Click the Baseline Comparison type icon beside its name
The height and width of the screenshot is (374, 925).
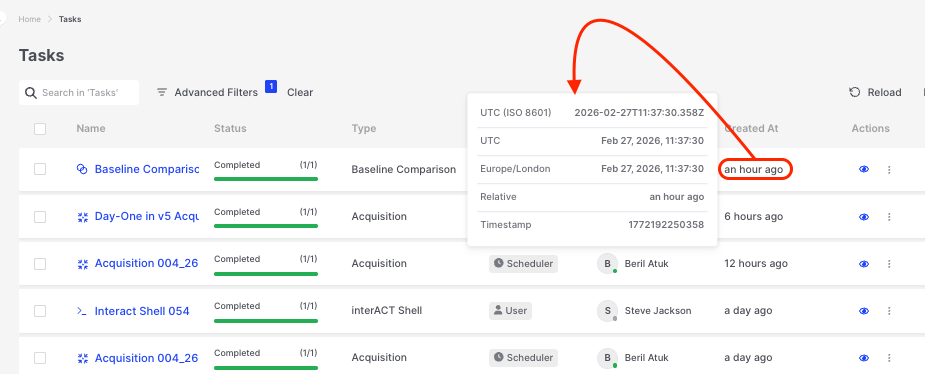[x=82, y=169]
